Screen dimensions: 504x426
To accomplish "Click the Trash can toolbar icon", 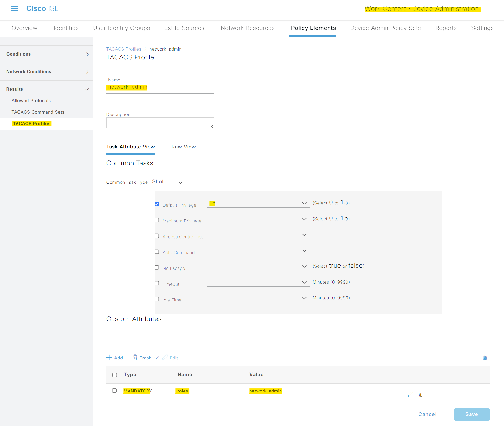I will (x=135, y=358).
